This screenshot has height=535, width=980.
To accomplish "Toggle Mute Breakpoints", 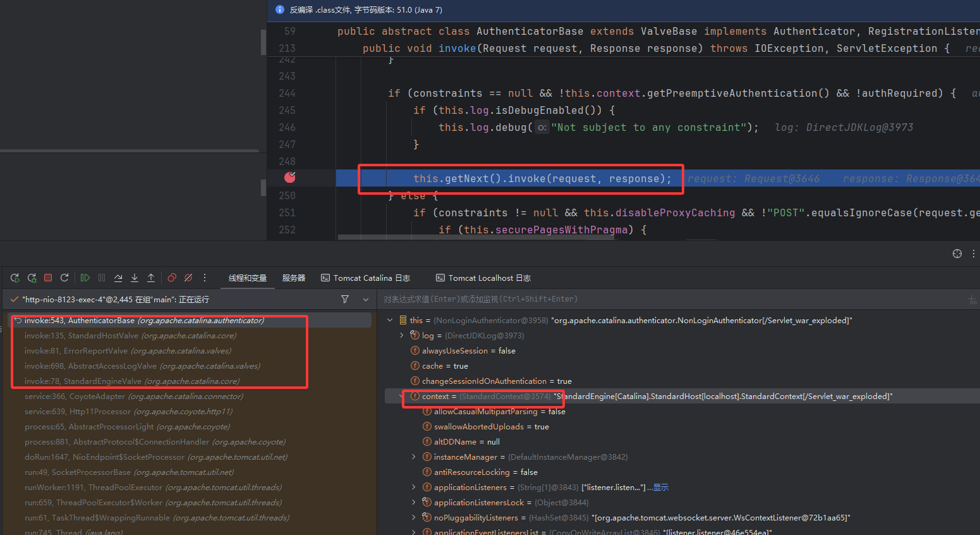I will pyautogui.click(x=188, y=278).
